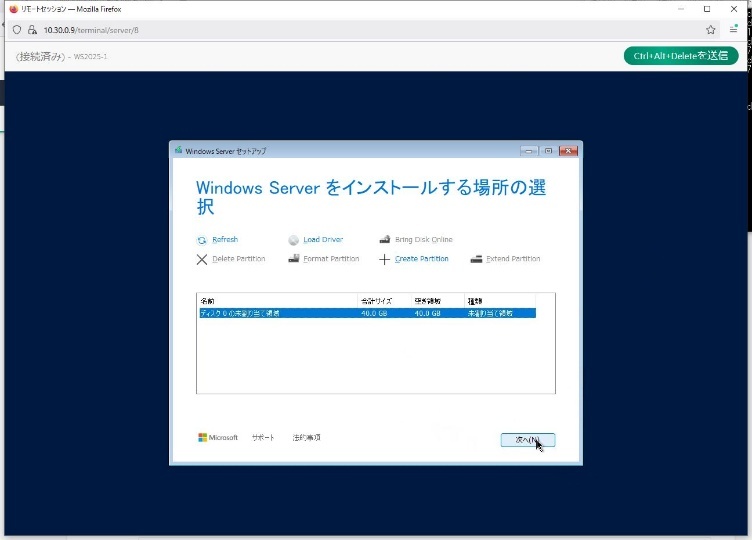Click the Create Partition plus icon
Screen dimensions: 752x540
click(x=385, y=259)
